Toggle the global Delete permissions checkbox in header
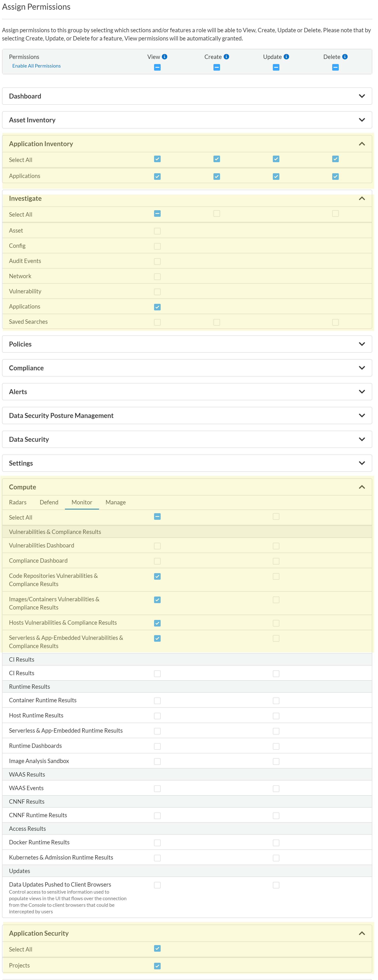This screenshot has width=378, height=980. pos(335,67)
